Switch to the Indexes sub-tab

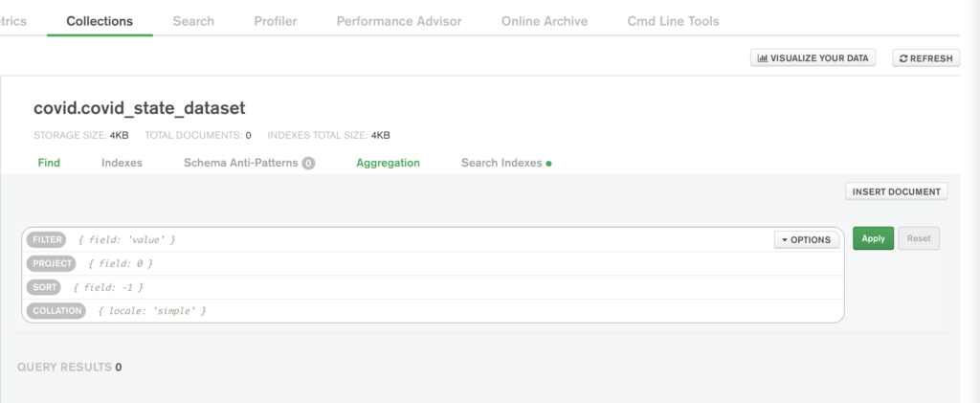pyautogui.click(x=122, y=163)
